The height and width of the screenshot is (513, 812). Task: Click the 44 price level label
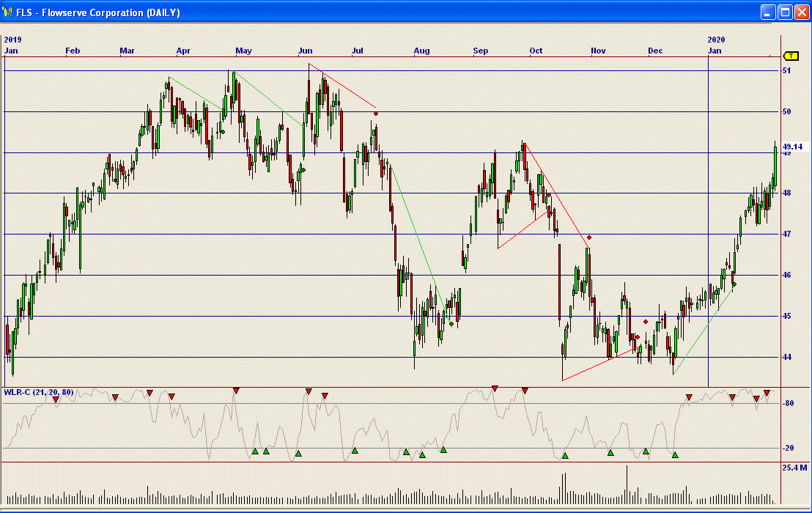click(x=786, y=357)
